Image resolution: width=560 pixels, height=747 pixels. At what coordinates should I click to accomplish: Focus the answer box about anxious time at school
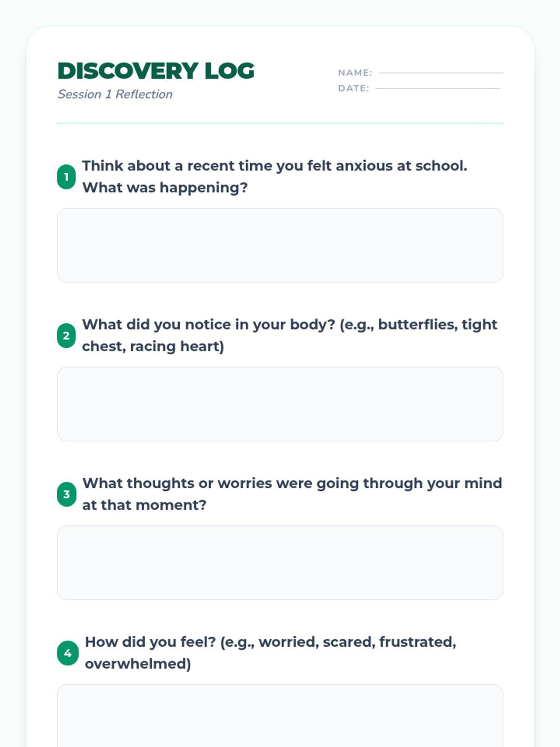tap(280, 245)
